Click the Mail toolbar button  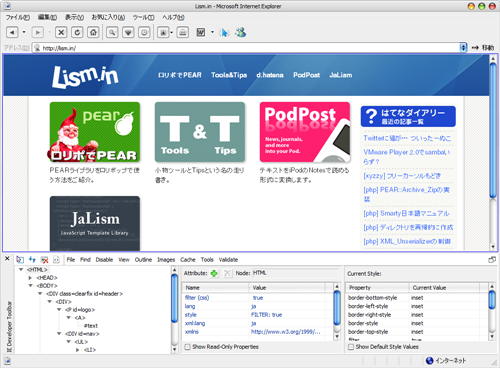(x=163, y=32)
